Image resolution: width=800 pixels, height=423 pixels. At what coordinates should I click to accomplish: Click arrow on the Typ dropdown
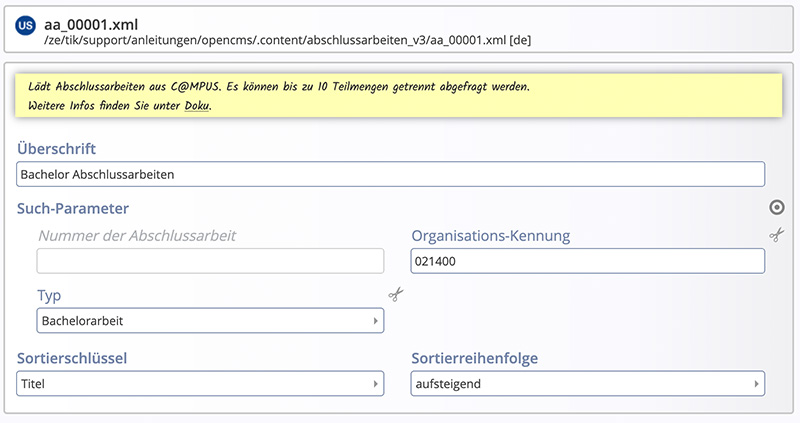tap(375, 321)
